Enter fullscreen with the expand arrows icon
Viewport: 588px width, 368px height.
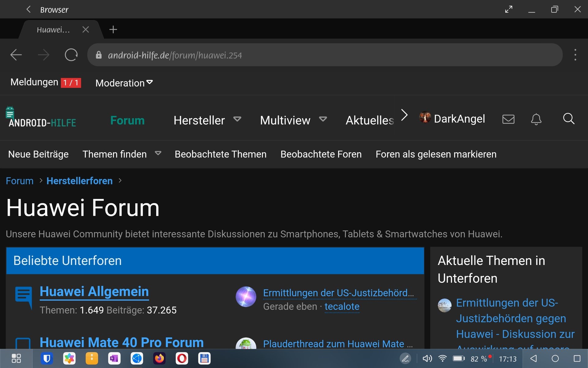point(509,9)
